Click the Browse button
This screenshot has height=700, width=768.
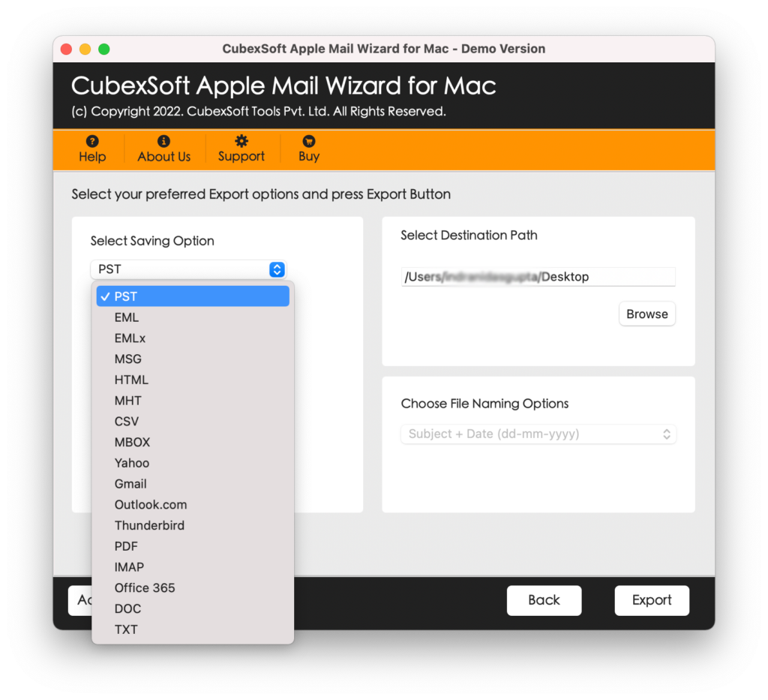tap(647, 314)
